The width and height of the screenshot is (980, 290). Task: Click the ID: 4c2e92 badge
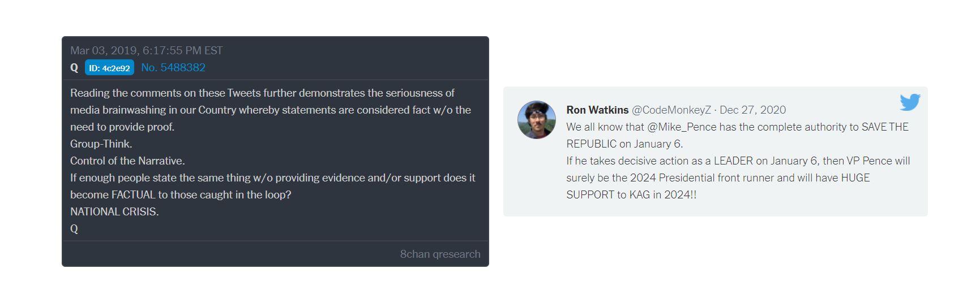coord(109,68)
